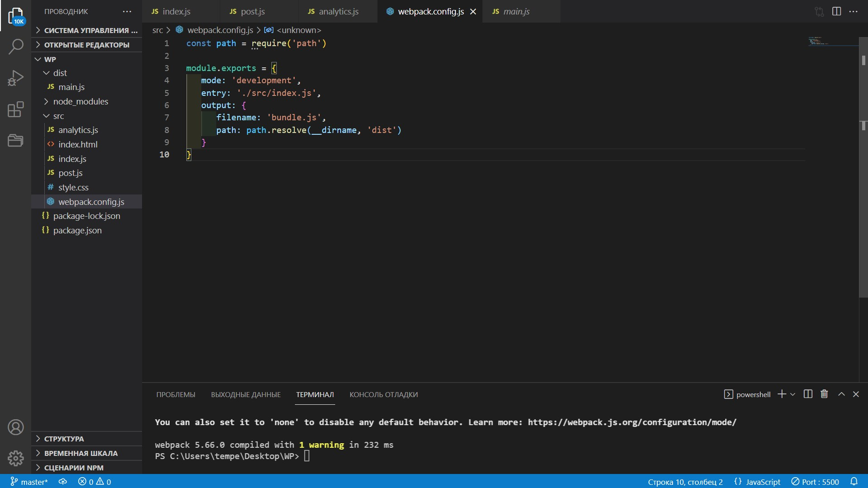868x488 pixels.
Task: Expand the ОТКРЫТЫЕ РЕДАКТОРЫ section
Action: 87,45
